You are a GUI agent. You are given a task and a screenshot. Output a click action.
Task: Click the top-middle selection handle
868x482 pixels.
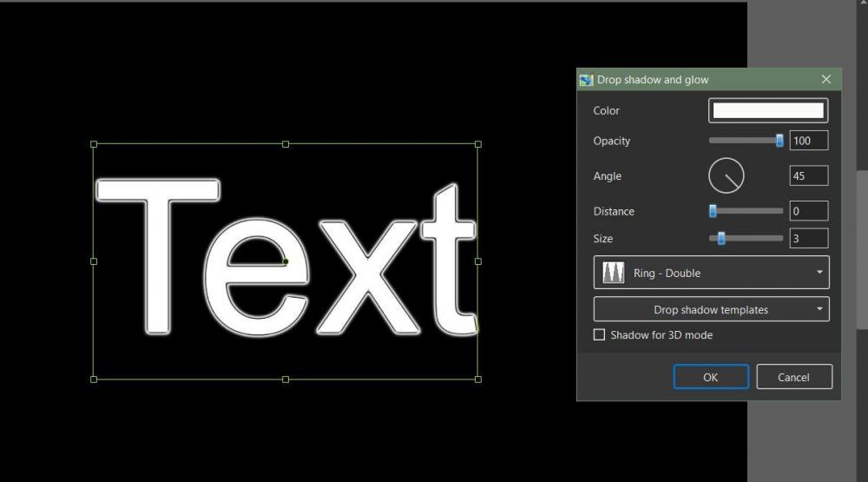coord(286,144)
